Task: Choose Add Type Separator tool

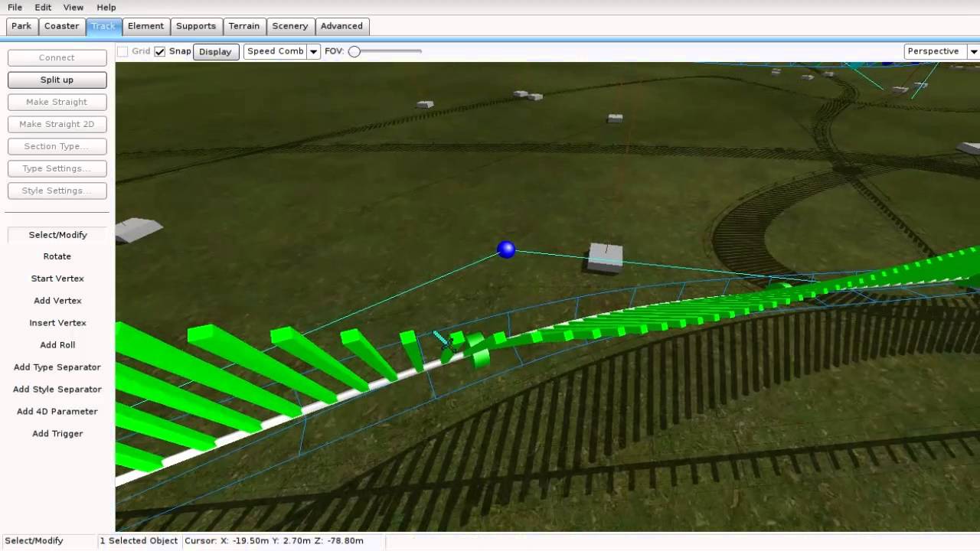Action: [x=57, y=367]
